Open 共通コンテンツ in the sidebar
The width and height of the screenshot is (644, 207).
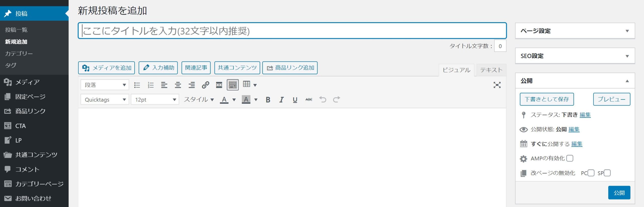[x=34, y=155]
